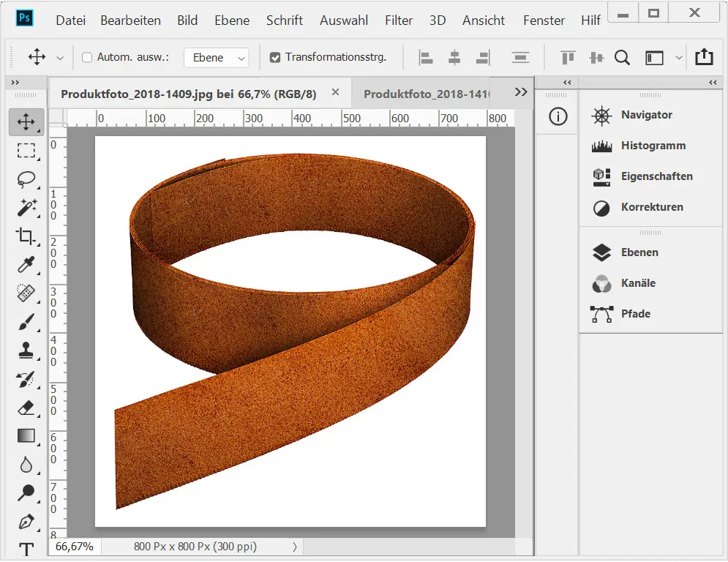Open the Ebene auto-select dropdown
Screen dimensions: 728x562
tap(216, 58)
